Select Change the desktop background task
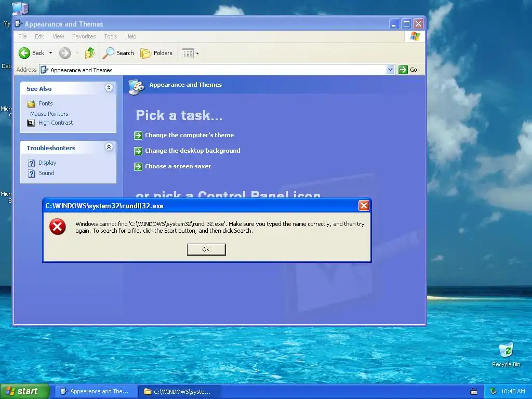 coord(192,151)
